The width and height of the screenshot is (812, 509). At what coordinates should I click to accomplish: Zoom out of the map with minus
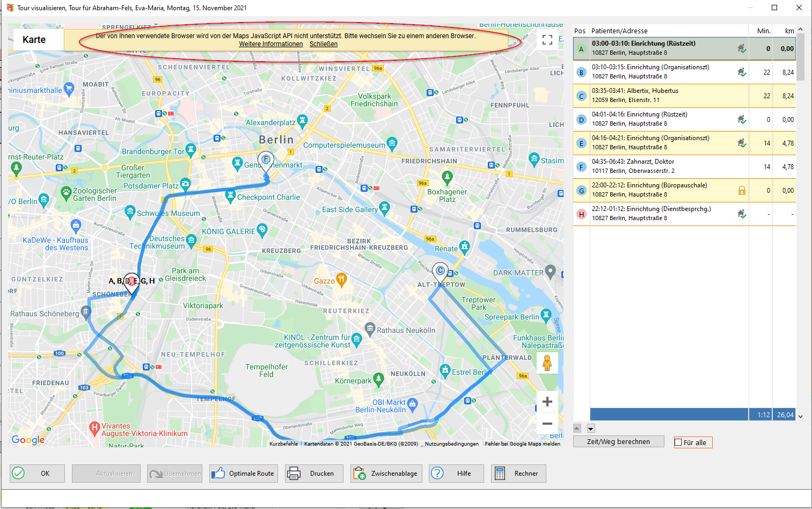pos(547,424)
